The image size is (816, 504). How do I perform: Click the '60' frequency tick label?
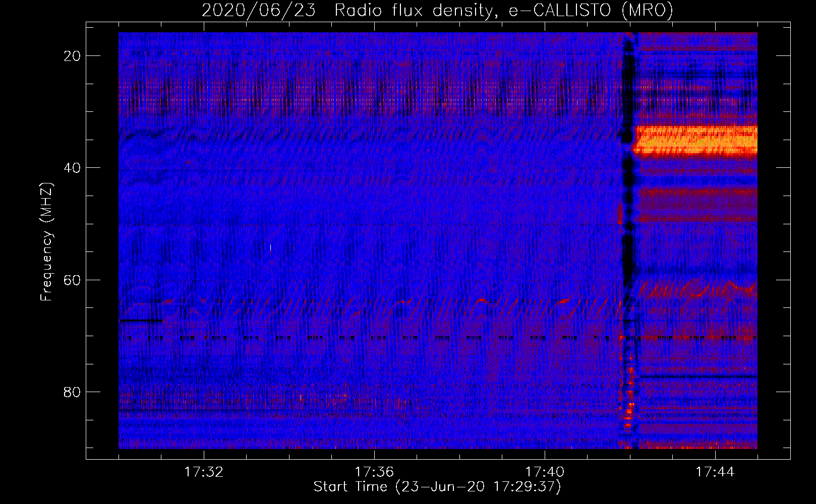point(73,280)
